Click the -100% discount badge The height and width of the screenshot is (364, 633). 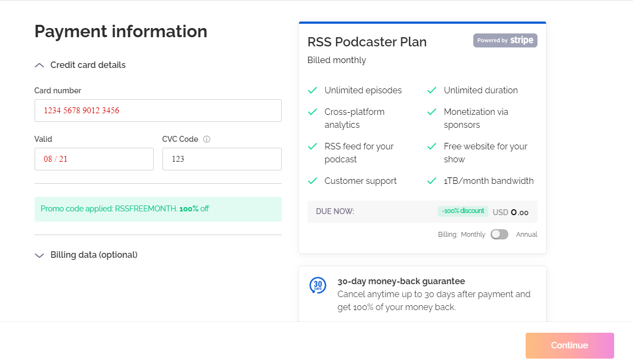coord(463,211)
